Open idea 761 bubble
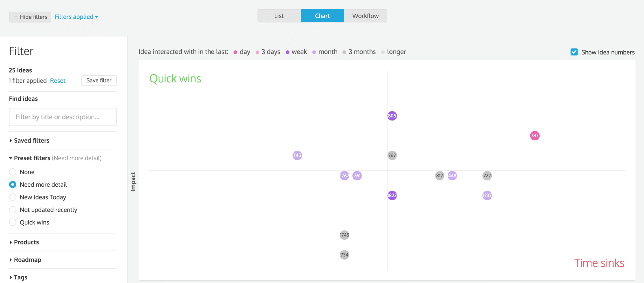This screenshot has width=644, height=283. (x=357, y=176)
